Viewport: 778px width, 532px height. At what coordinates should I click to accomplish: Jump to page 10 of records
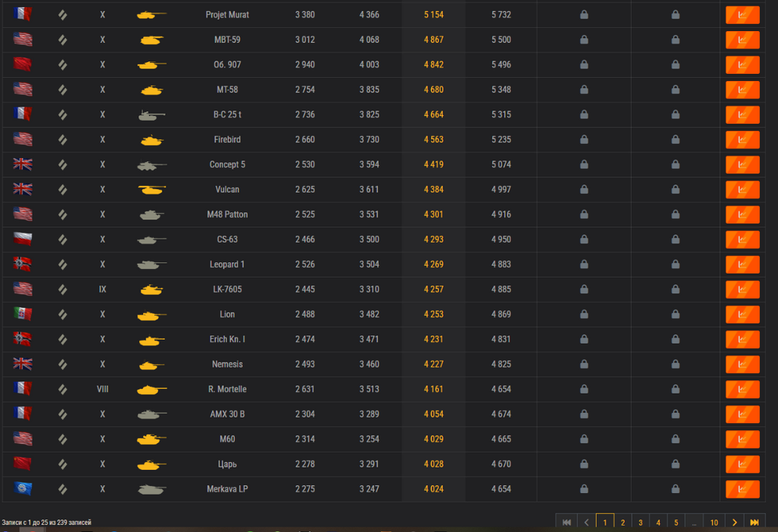tap(714, 523)
